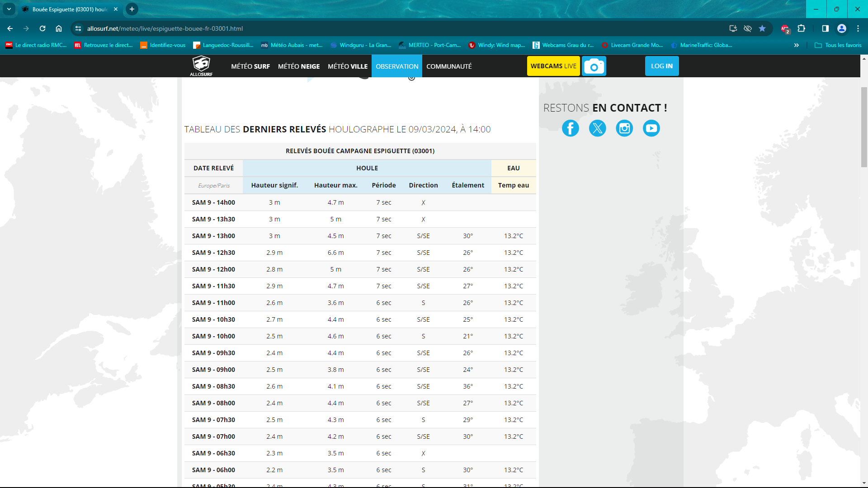Open the Windguru La Gran... bookmark
This screenshot has height=488, width=868.
[x=361, y=45]
